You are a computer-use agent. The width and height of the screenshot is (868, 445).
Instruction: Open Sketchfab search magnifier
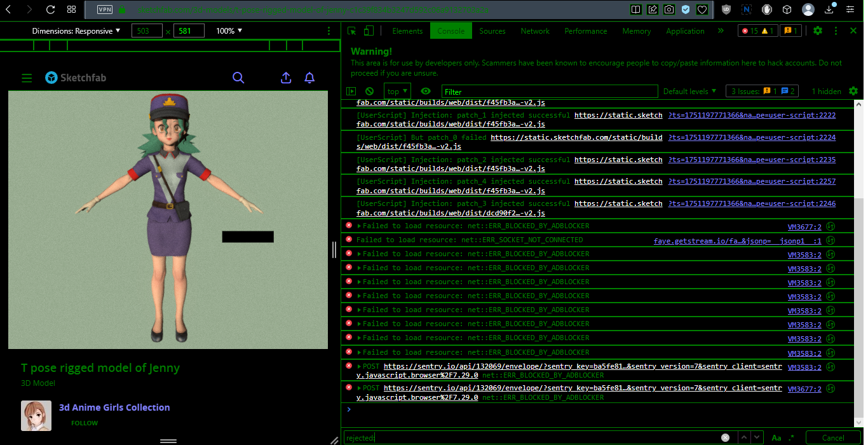click(x=238, y=78)
